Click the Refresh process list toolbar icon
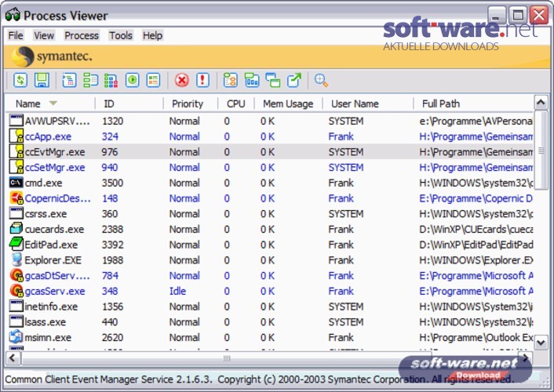This screenshot has height=392, width=554. [20, 80]
